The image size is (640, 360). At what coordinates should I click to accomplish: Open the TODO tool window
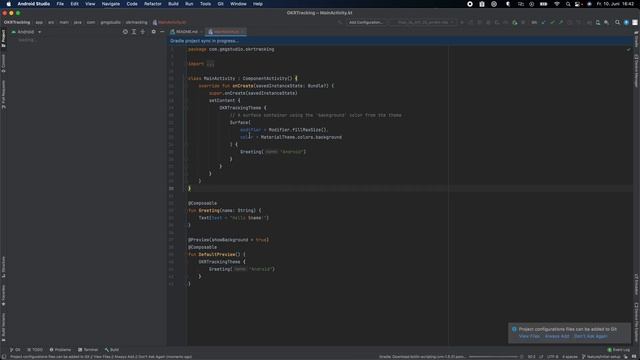pyautogui.click(x=35, y=350)
